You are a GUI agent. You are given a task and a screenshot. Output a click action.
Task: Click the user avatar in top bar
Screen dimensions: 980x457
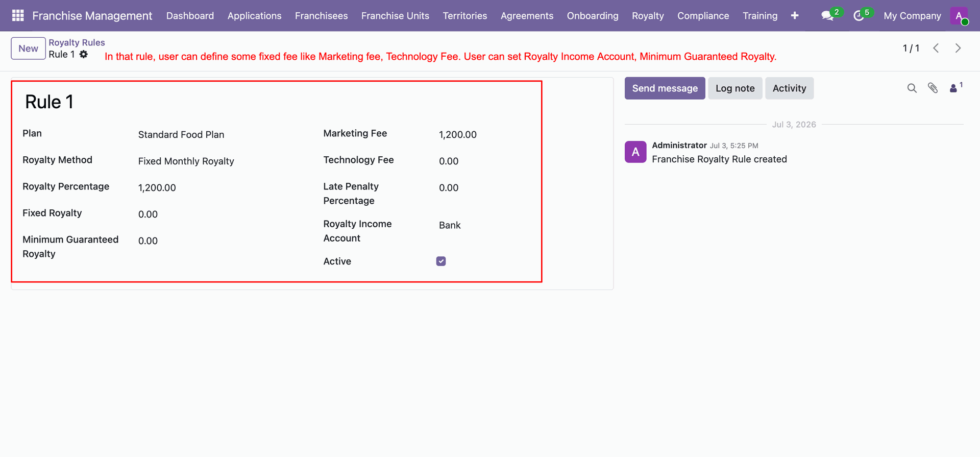(x=960, y=16)
